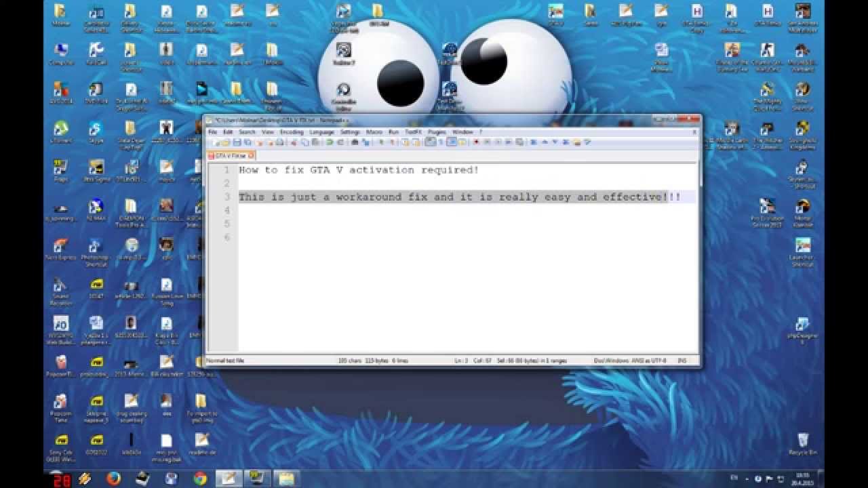
Task: Save the document with the Save toolbar icon
Action: pyautogui.click(x=237, y=142)
